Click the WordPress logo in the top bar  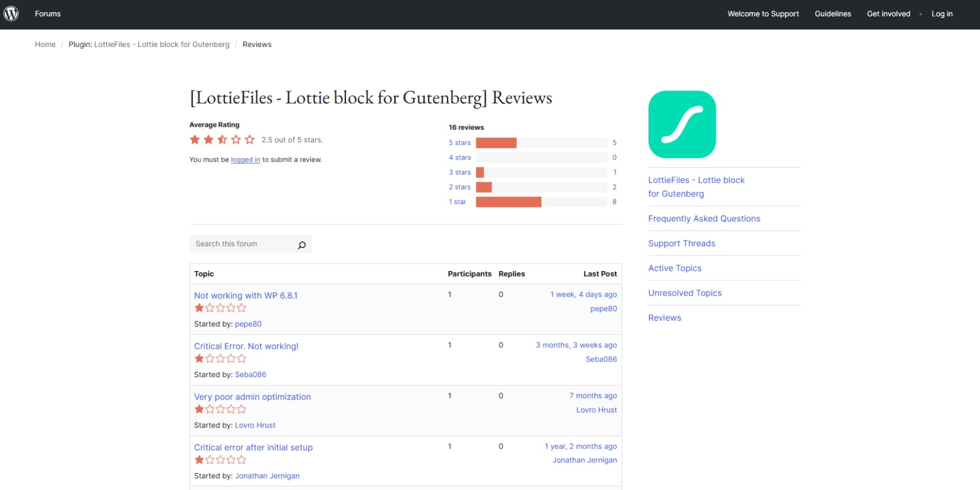(11, 14)
